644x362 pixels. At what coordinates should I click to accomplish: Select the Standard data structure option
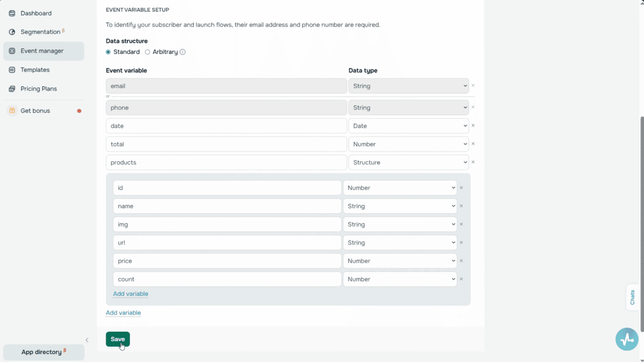pyautogui.click(x=108, y=52)
